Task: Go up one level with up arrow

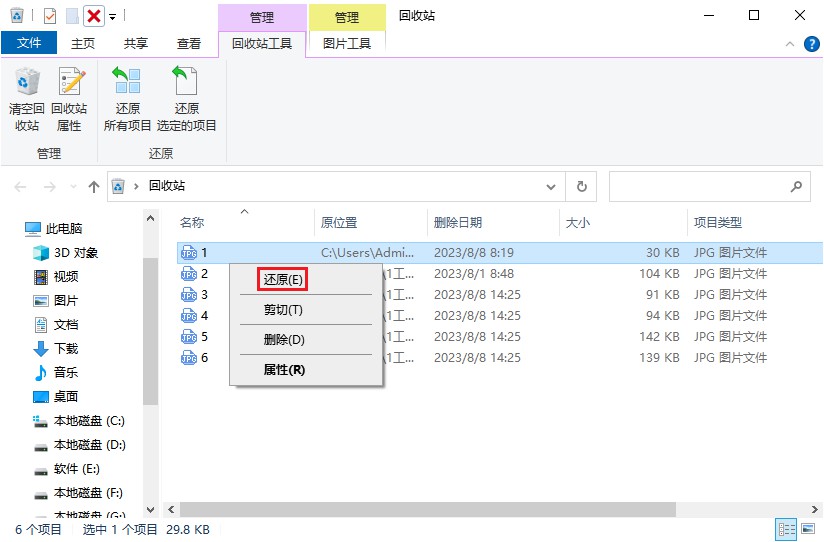Action: pyautogui.click(x=94, y=187)
